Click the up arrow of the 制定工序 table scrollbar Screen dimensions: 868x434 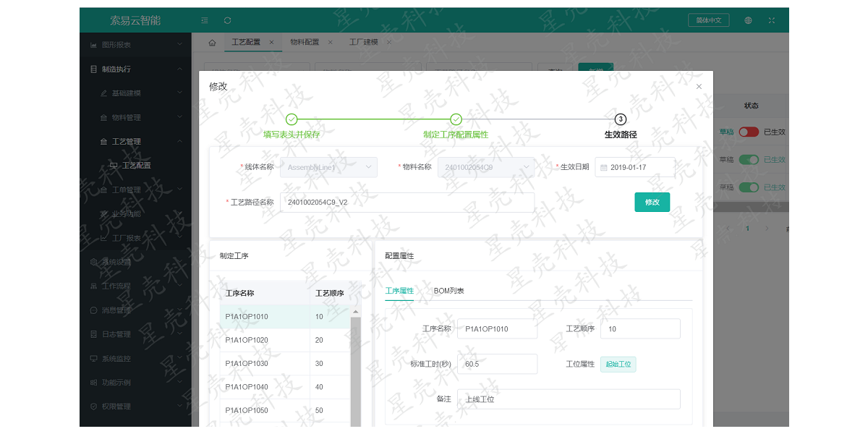(x=355, y=312)
